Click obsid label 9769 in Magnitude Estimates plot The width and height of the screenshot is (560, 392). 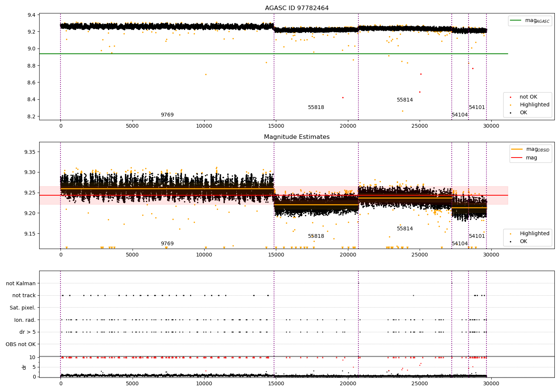167,244
